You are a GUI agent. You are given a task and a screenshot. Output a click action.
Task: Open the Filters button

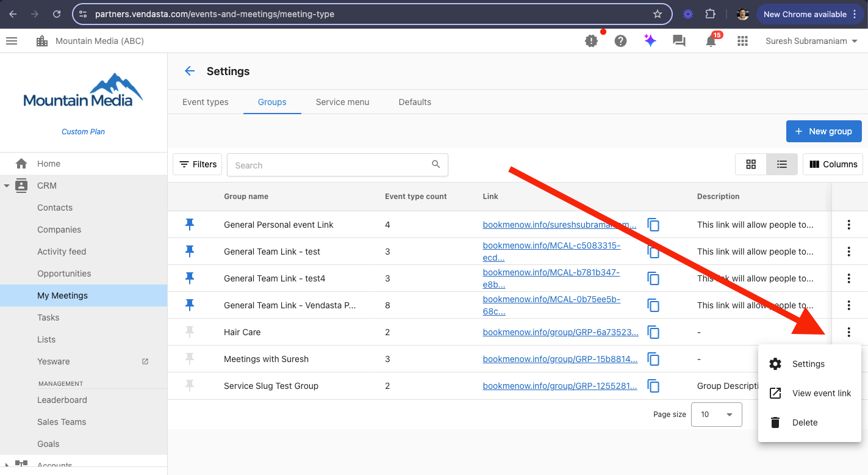(198, 164)
